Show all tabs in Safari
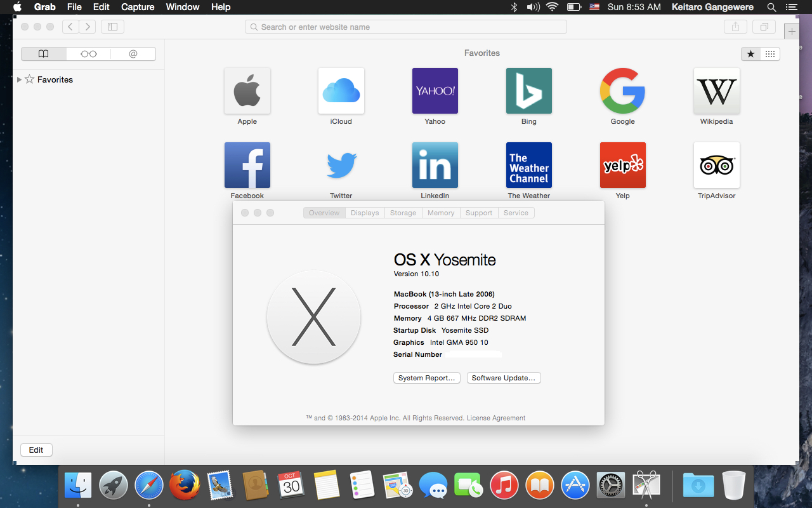The height and width of the screenshot is (508, 812). tap(764, 27)
